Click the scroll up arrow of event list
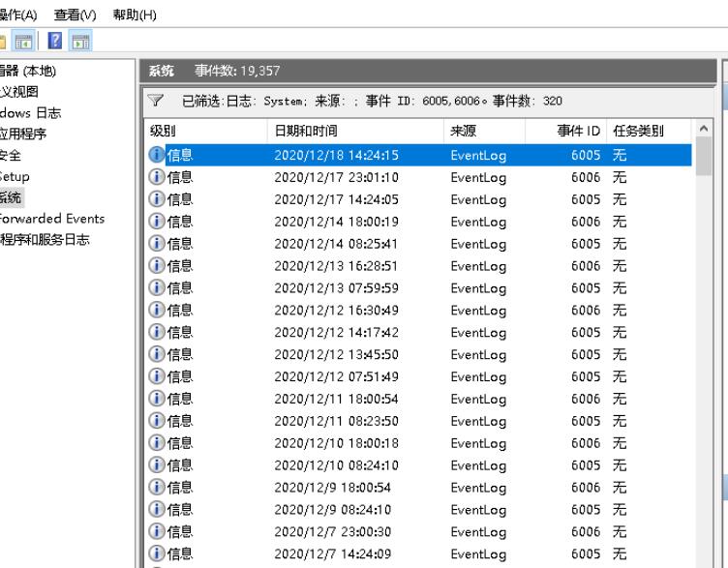Screen dimensions: 728x568 click(704, 129)
